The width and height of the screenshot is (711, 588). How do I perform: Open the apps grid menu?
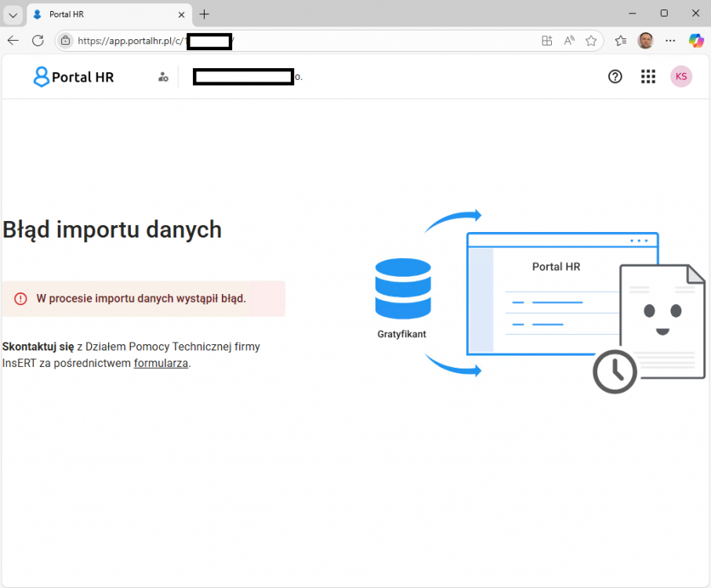(x=648, y=77)
